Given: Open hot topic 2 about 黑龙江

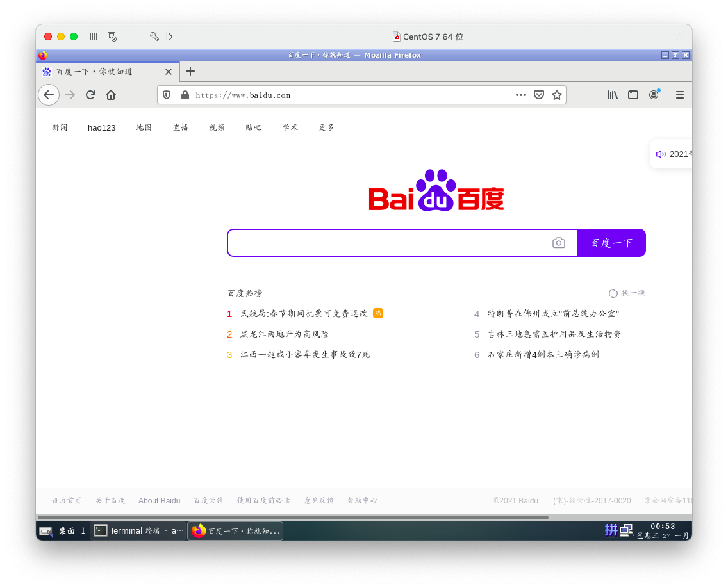Looking at the screenshot, I should 285,334.
